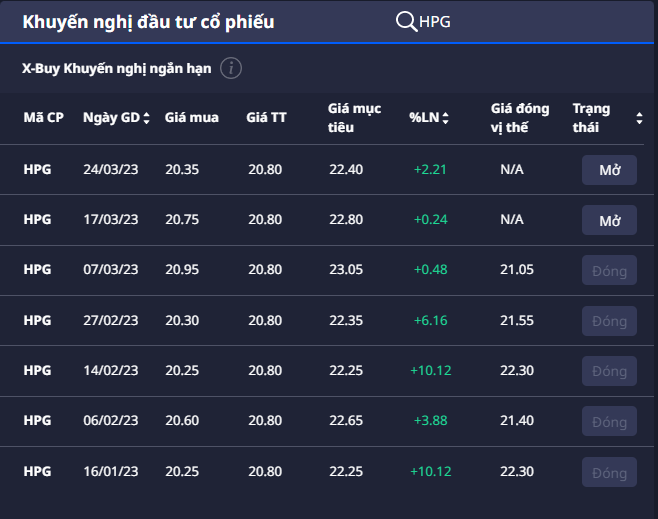Click Mở button for 24/03/23 row
This screenshot has width=658, height=519.
609,170
